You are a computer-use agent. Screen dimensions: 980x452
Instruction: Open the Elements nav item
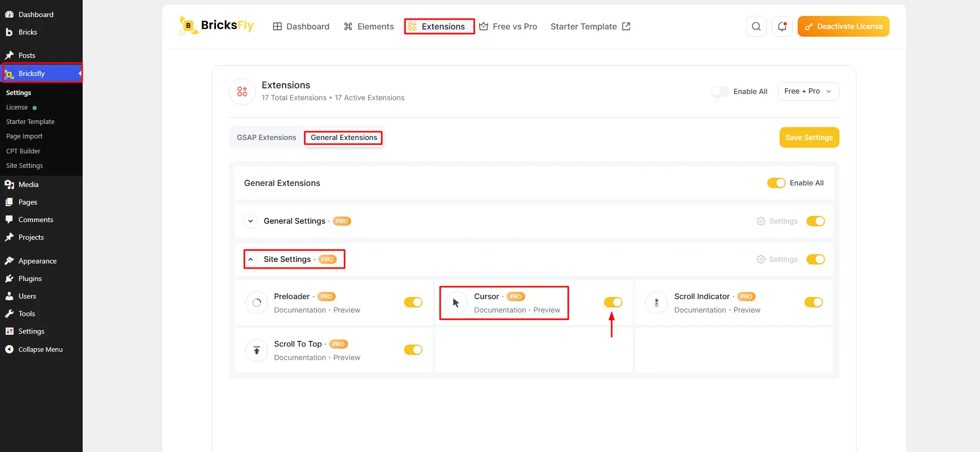(369, 26)
